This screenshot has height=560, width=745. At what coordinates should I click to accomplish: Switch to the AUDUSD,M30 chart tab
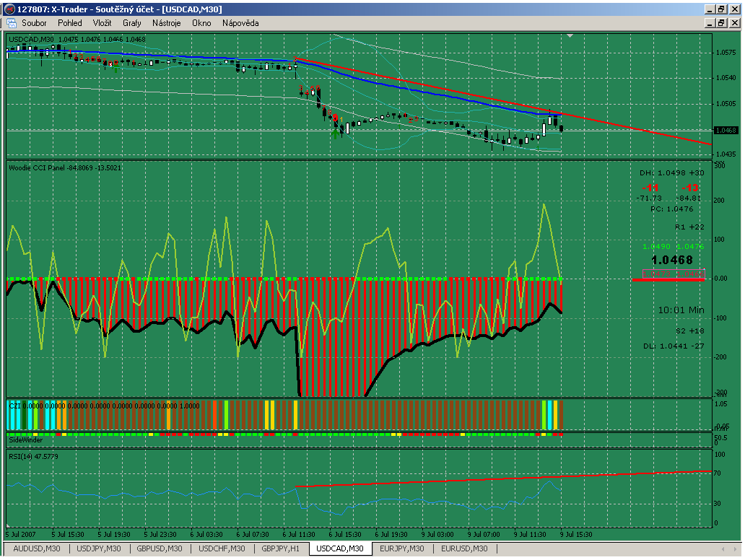click(37, 548)
